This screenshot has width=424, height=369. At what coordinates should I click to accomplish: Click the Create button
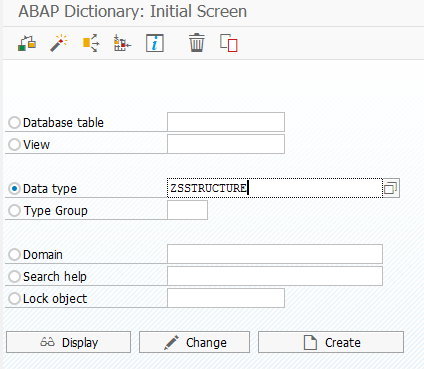pos(331,342)
